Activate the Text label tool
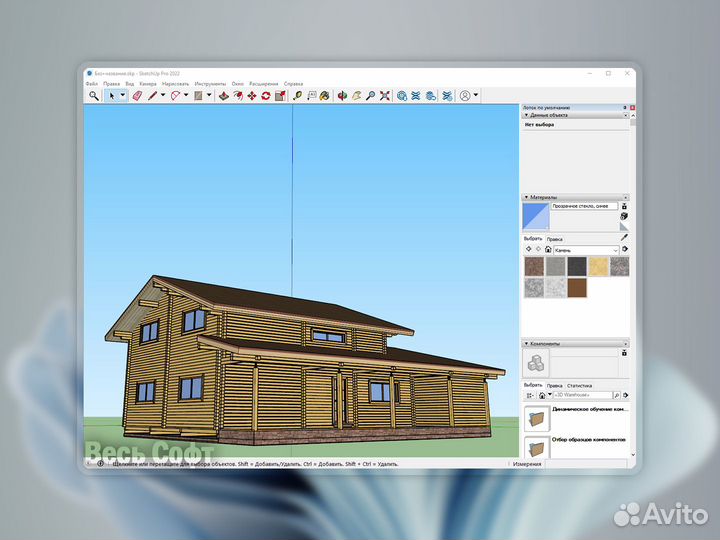Screen dimensions: 720x540 pyautogui.click(x=311, y=96)
